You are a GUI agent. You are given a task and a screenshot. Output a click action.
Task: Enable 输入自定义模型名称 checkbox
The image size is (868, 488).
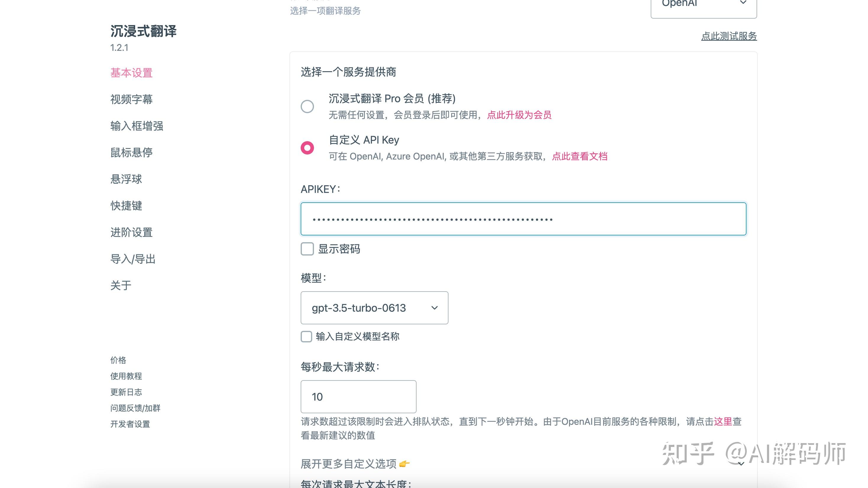(x=306, y=337)
